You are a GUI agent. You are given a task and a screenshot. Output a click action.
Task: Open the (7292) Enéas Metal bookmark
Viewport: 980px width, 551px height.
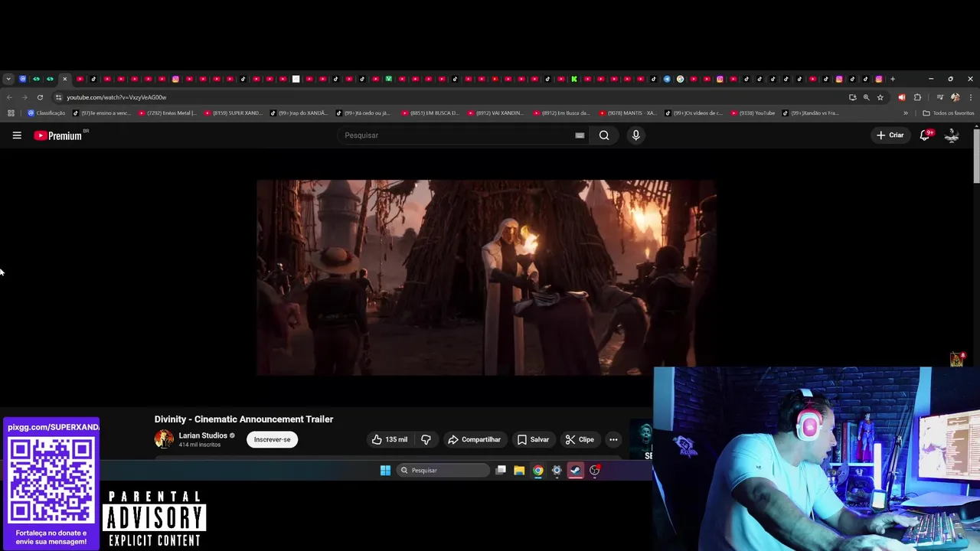click(168, 113)
